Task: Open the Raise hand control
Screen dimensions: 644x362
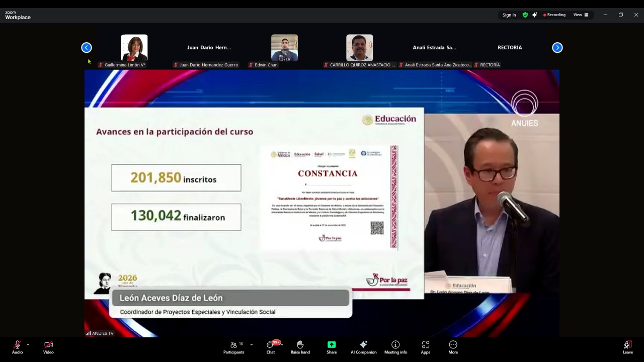Action: point(300,347)
